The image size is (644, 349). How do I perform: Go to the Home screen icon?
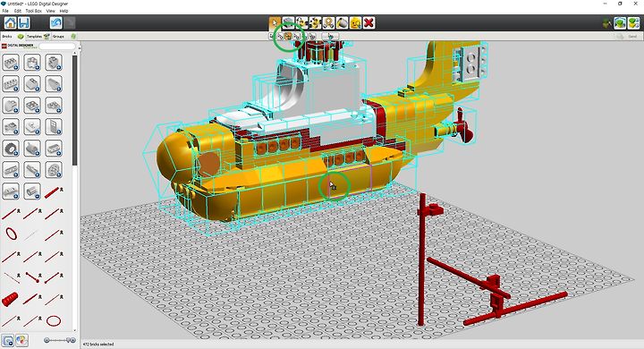pyautogui.click(x=10, y=22)
